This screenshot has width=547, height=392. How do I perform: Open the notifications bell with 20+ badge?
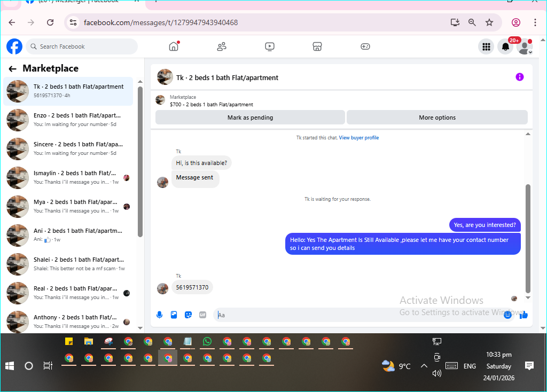[x=505, y=46]
